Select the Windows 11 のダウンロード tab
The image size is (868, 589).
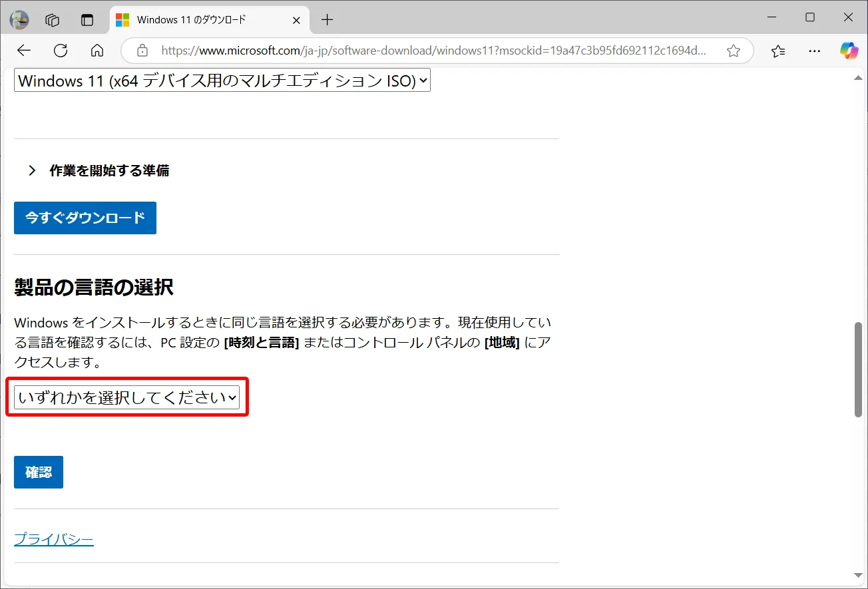point(210,20)
